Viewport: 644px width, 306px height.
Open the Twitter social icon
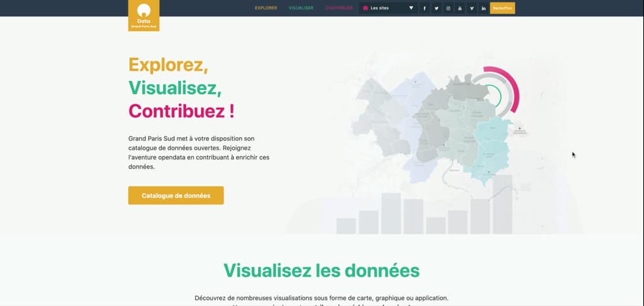(x=437, y=8)
